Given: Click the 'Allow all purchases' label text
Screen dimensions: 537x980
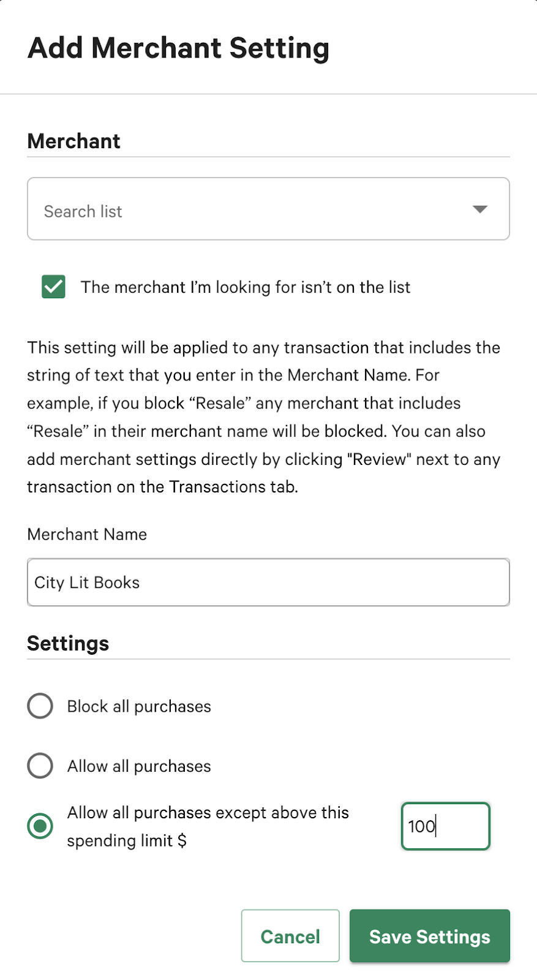Looking at the screenshot, I should (139, 766).
